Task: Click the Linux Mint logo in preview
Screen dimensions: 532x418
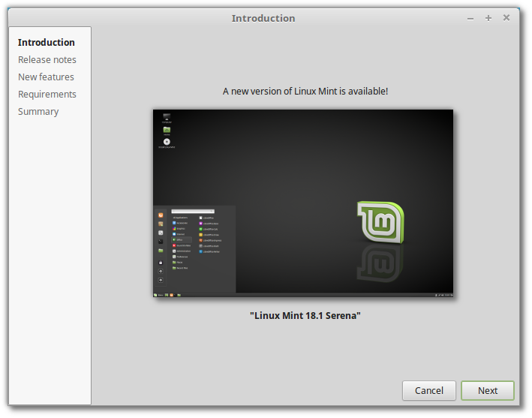Action: pyautogui.click(x=380, y=222)
